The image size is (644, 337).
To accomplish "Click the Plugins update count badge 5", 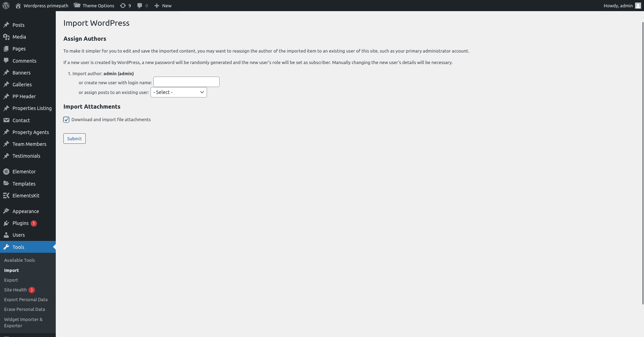I will pyautogui.click(x=34, y=223).
